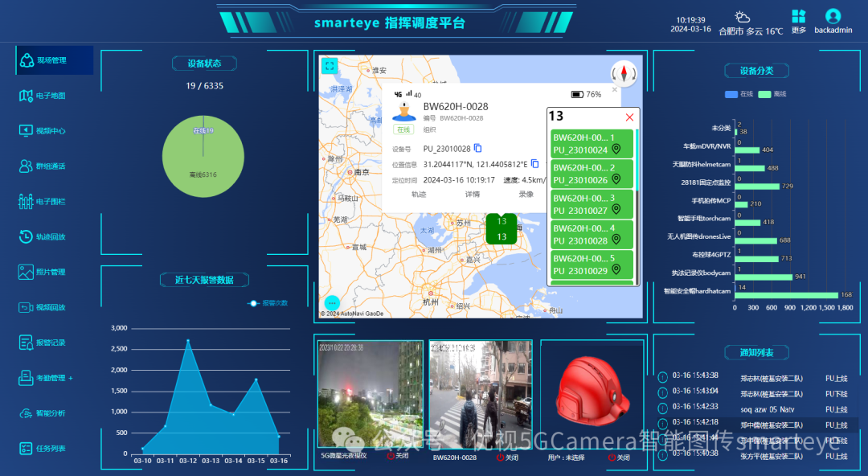Click notification row 03-16 15:40:38 张方平
Image resolution: width=868 pixels, height=476 pixels.
[757, 456]
